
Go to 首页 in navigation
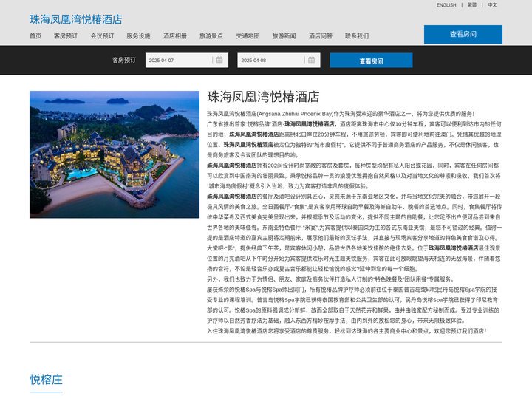(35, 36)
